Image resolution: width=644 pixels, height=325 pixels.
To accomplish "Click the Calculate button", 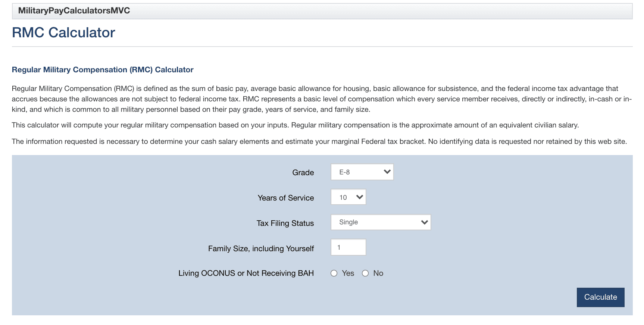I will click(600, 297).
